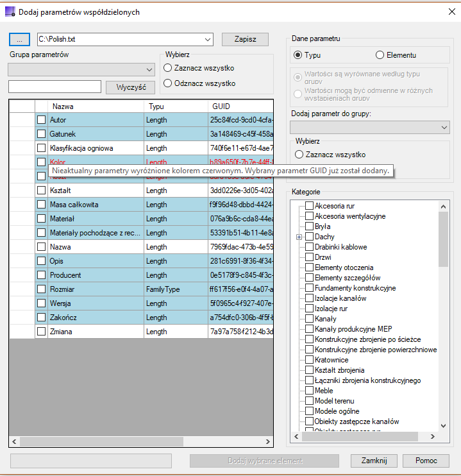Expand the Dachy category tree node

(x=299, y=237)
